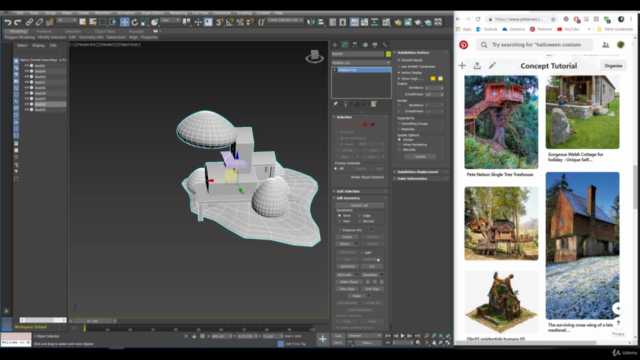
Task: Click the Redo arrow in 3ds Max toolbar
Action: (18, 22)
